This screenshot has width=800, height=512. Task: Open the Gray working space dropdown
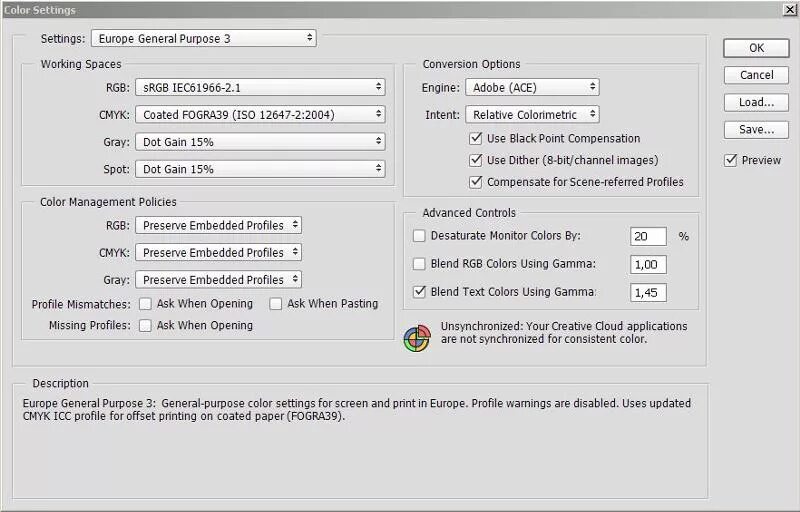point(260,142)
